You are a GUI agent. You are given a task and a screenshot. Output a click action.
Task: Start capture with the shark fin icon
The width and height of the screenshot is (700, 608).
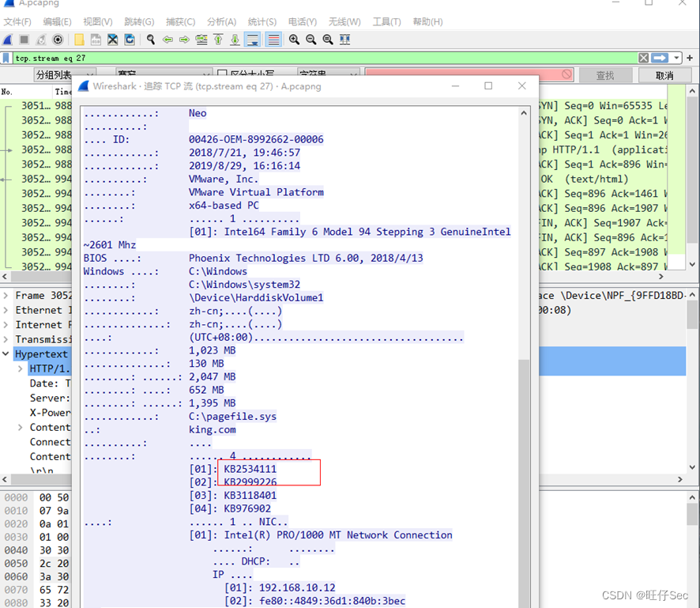8,40
